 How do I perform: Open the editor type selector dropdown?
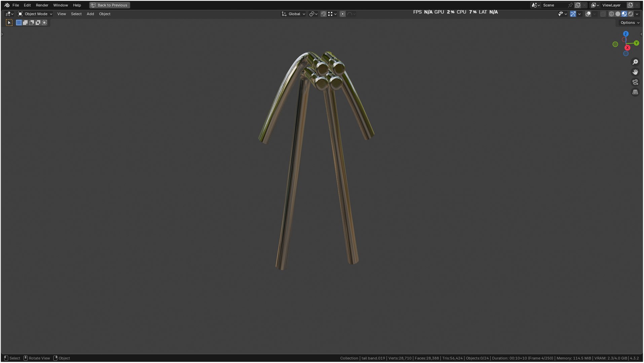(x=9, y=14)
